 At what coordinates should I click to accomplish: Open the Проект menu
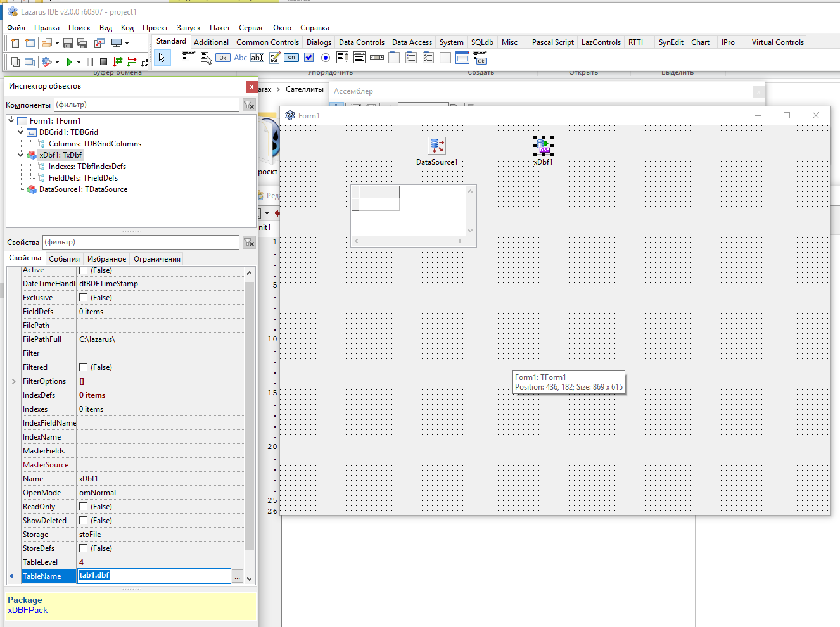(155, 28)
